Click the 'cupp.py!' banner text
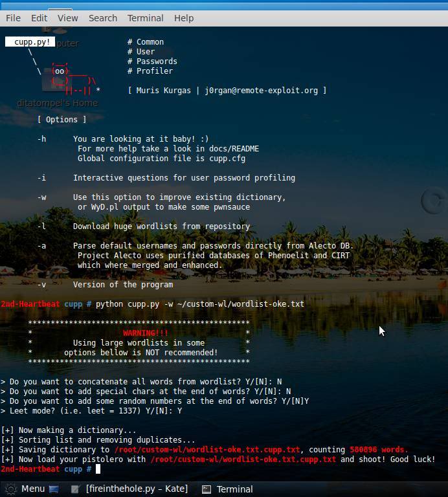The height and width of the screenshot is (497, 448). coord(32,42)
